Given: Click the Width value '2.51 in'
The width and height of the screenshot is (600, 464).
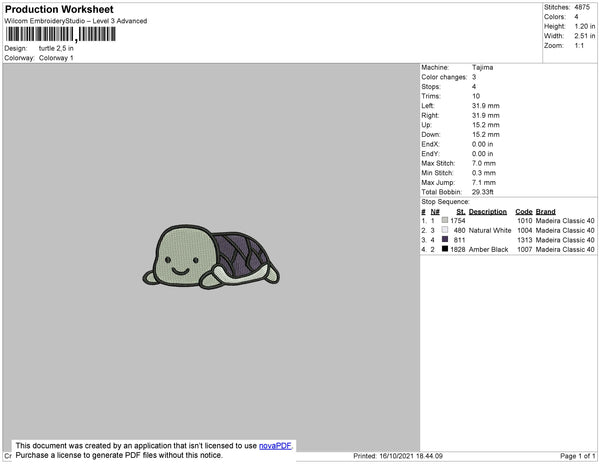Looking at the screenshot, I should click(584, 36).
